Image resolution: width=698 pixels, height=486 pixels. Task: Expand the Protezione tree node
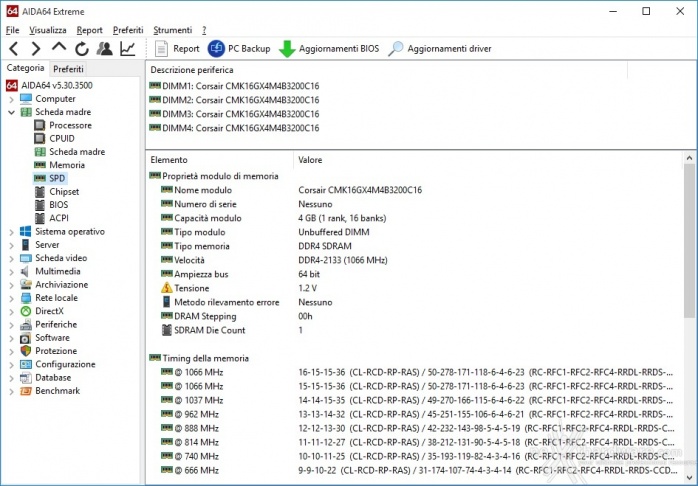pos(12,352)
